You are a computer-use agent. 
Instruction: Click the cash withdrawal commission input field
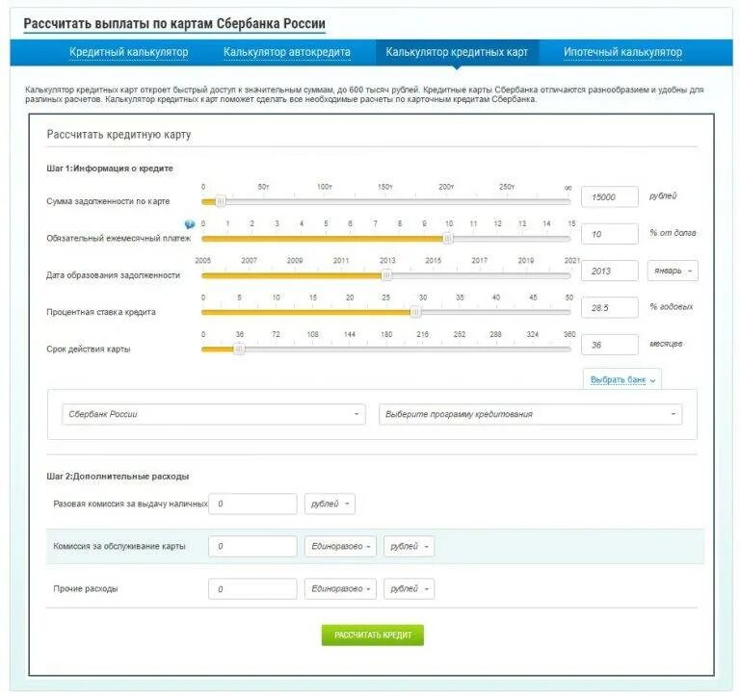pyautogui.click(x=252, y=504)
